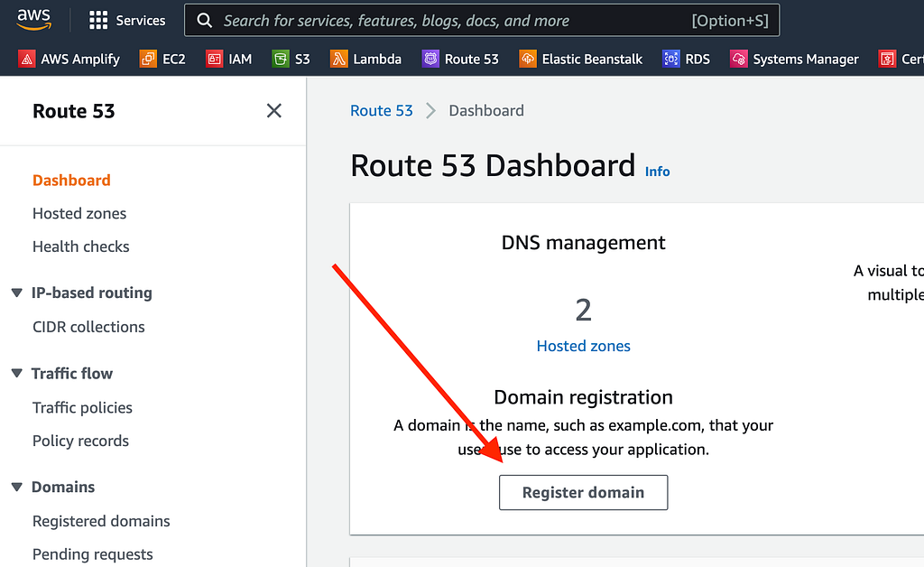Open Health checks in sidebar
This screenshot has height=567, width=924.
(80, 246)
